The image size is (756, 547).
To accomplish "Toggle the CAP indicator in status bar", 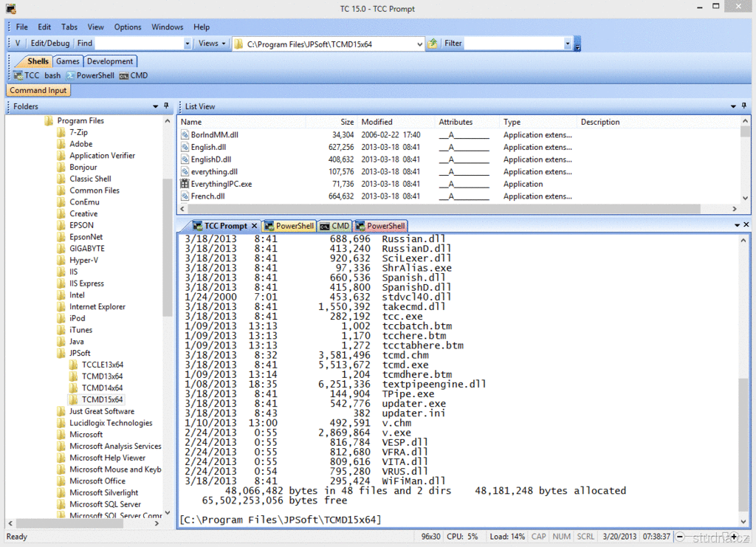I will 539,537.
